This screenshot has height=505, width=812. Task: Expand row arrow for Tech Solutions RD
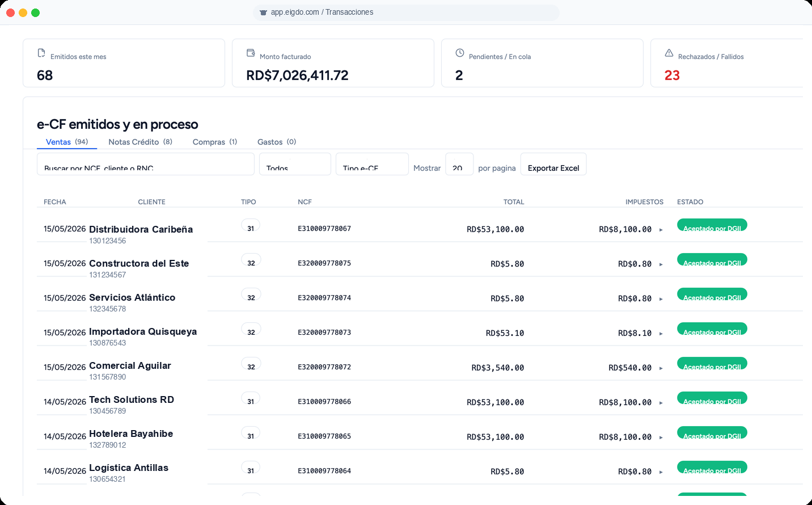pyautogui.click(x=661, y=403)
